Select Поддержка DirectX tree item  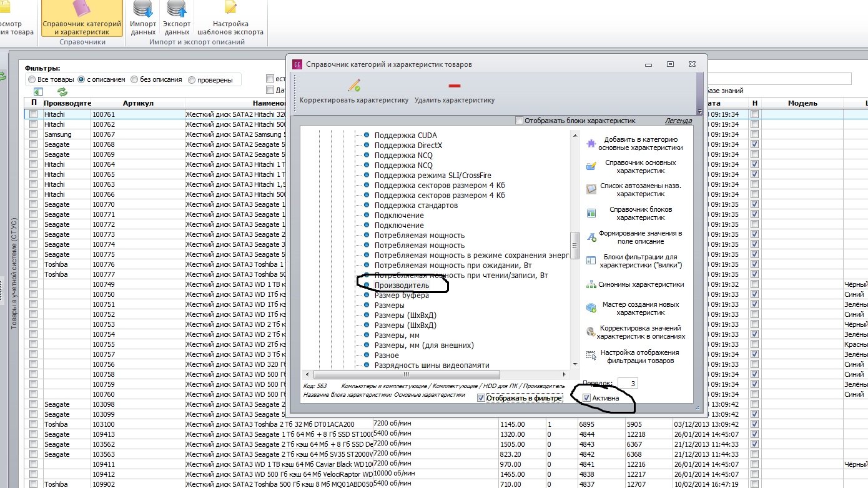408,146
